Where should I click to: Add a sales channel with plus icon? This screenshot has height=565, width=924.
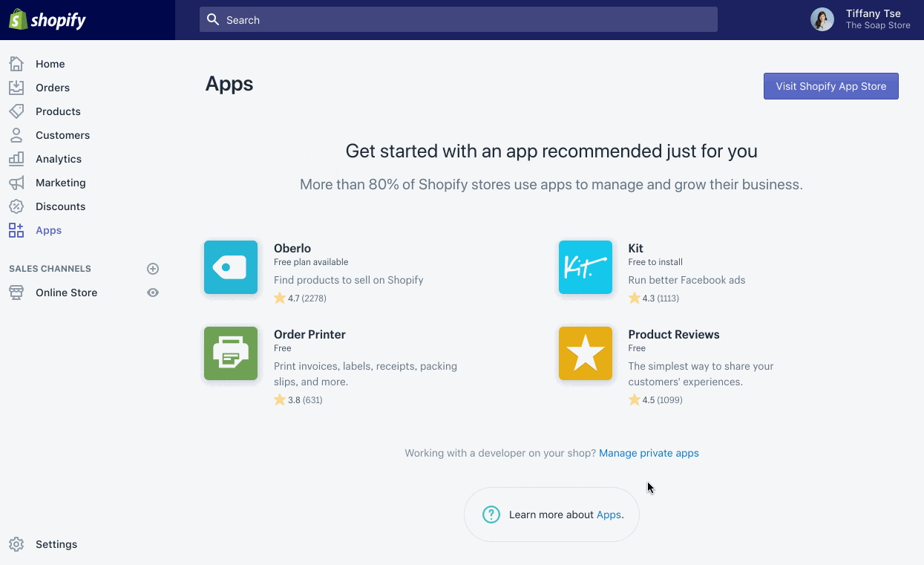click(x=153, y=269)
